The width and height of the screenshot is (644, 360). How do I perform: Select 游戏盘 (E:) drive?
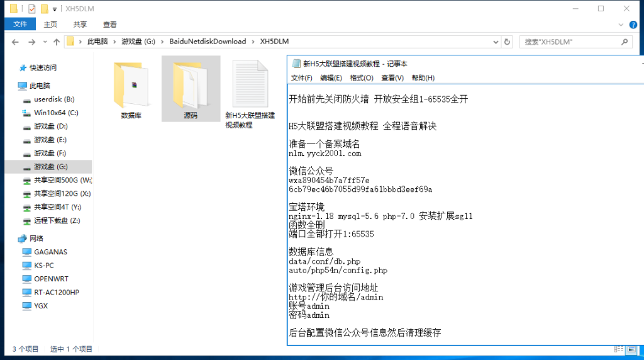pos(50,140)
